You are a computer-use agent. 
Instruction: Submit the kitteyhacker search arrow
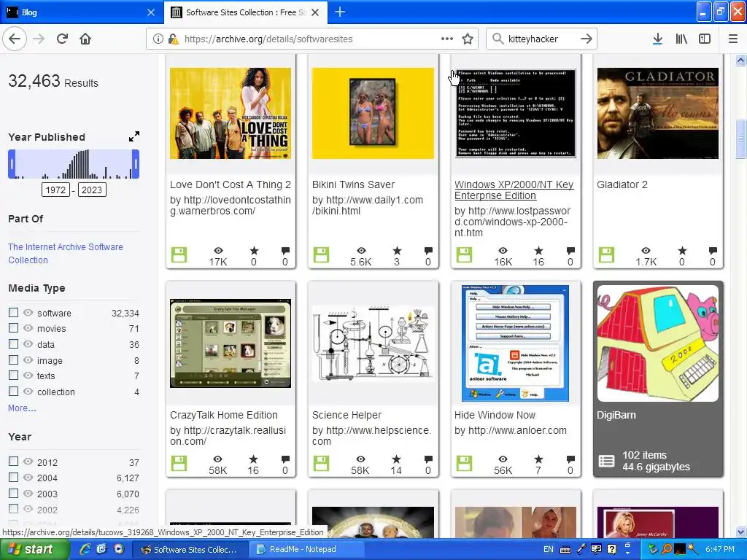coord(587,39)
